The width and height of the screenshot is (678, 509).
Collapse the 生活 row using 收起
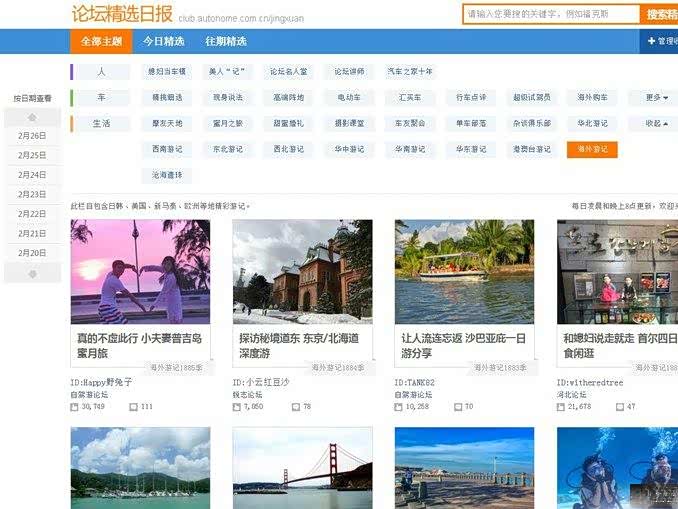[656, 124]
